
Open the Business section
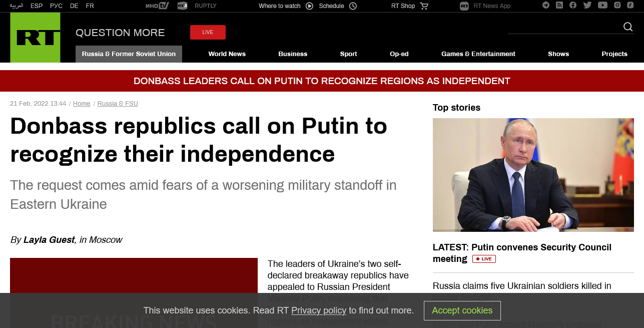pyautogui.click(x=293, y=54)
